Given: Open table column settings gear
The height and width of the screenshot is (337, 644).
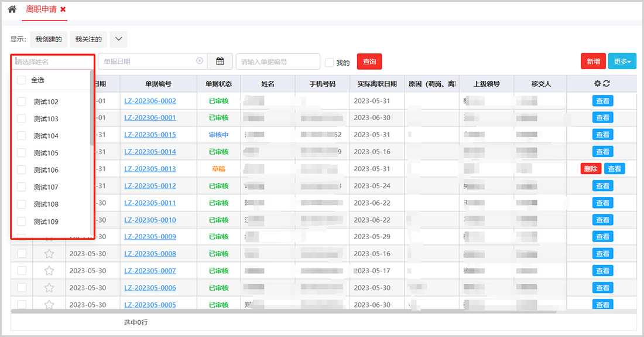Looking at the screenshot, I should [597, 84].
